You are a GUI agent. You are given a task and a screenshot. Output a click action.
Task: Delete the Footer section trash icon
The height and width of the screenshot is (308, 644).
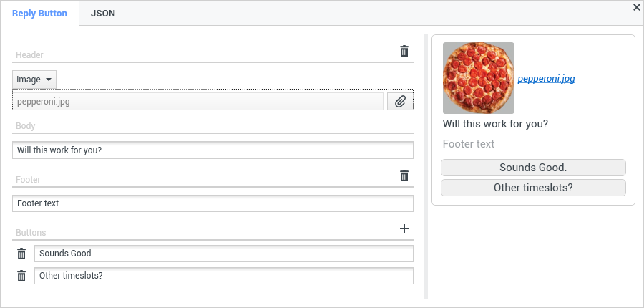404,175
